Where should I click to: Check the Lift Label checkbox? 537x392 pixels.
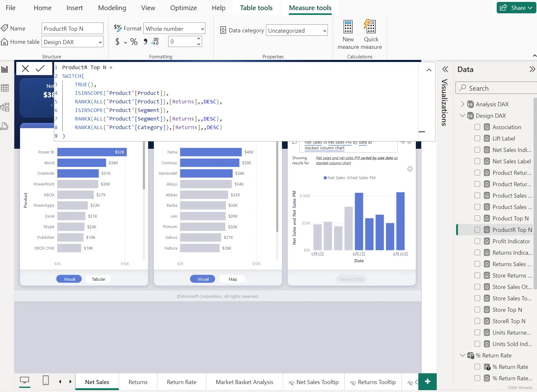(x=477, y=138)
